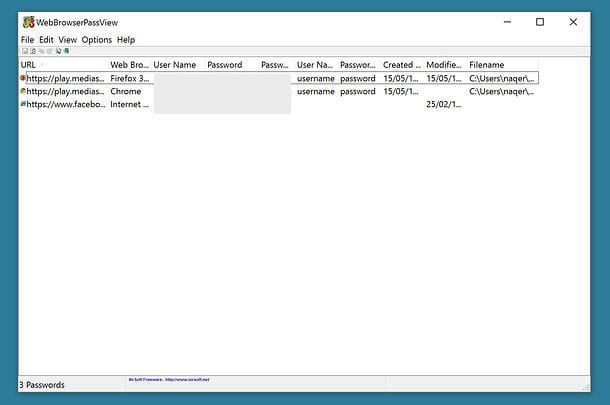Click the Firefox row's C:\Users\naqer filename

[x=501, y=78]
